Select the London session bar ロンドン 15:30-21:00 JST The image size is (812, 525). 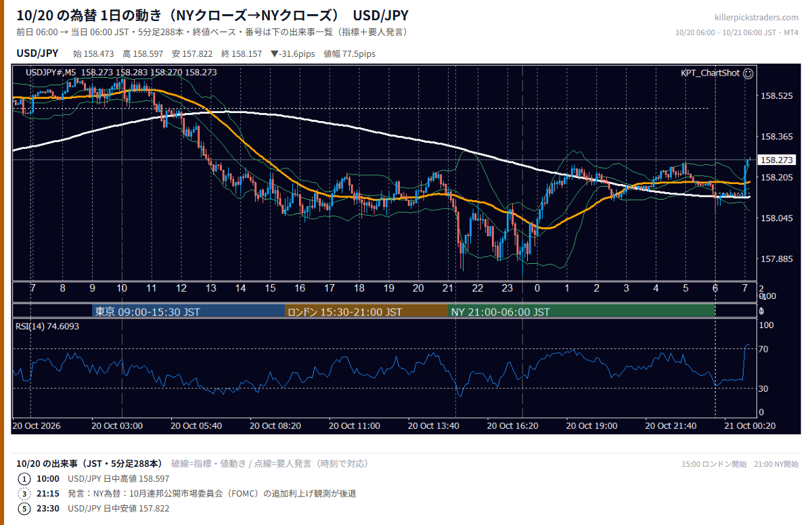tap(367, 312)
